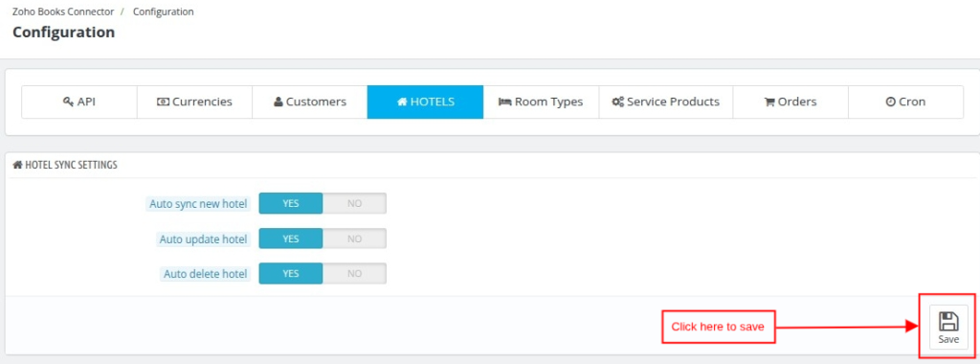
Task: Select YES for Auto delete hotel
Action: (291, 273)
